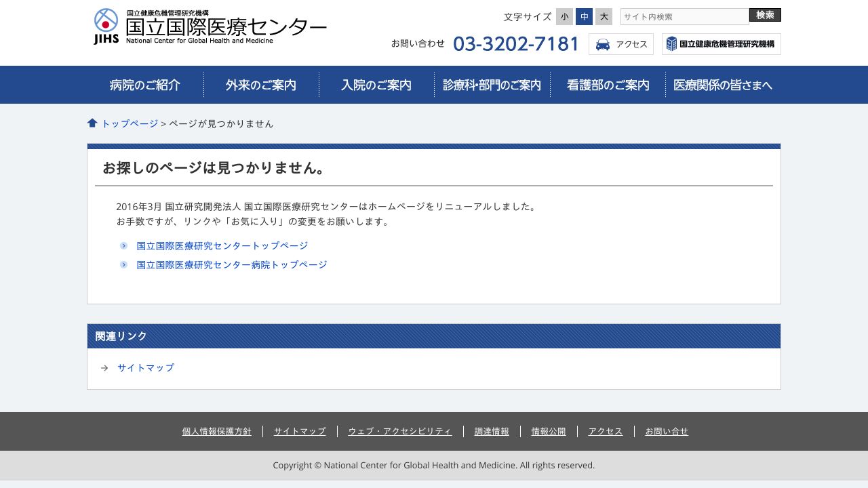Switch font size to 大
This screenshot has width=868, height=488.
tap(604, 16)
